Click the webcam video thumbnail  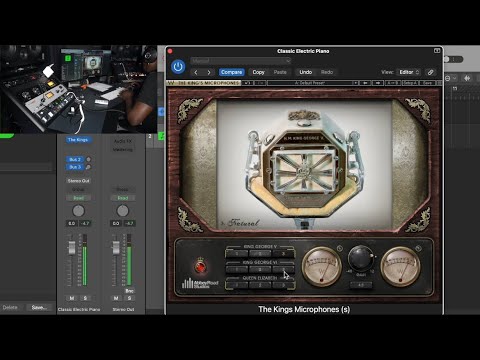pos(78,89)
